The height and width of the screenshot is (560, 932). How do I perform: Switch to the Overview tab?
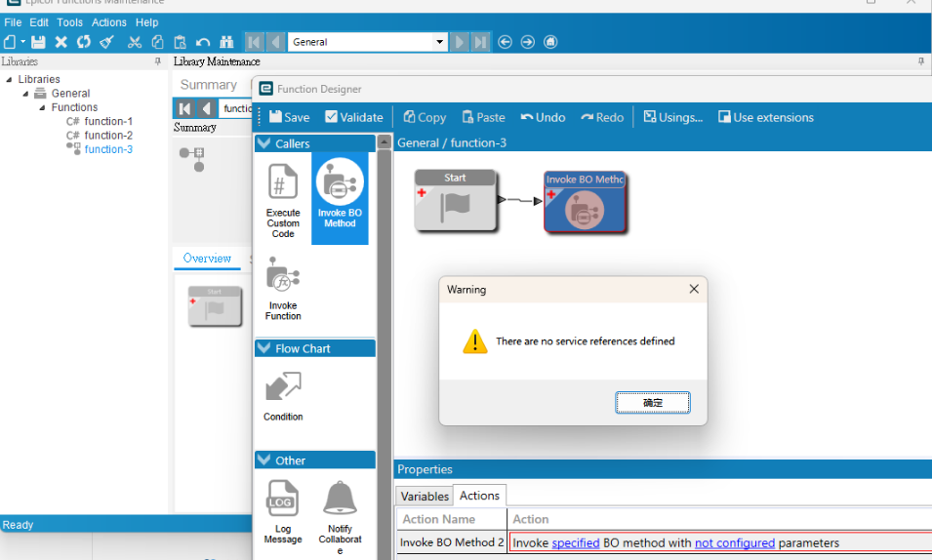click(207, 259)
